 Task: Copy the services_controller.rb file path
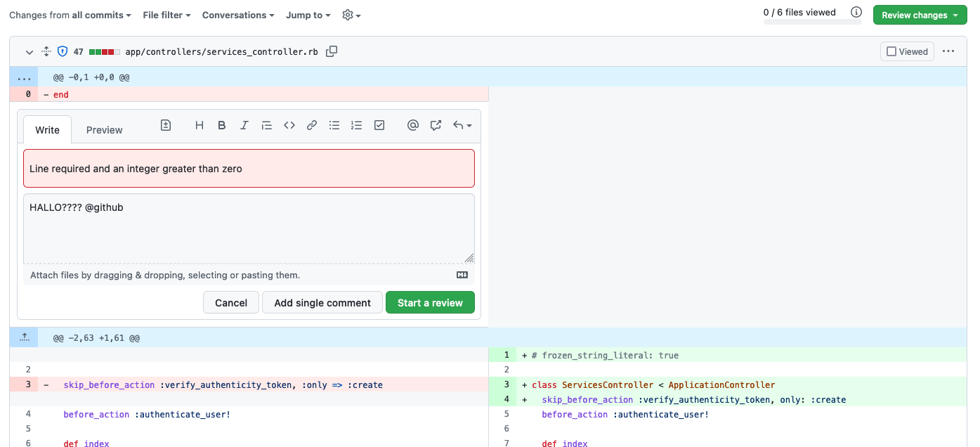click(331, 51)
